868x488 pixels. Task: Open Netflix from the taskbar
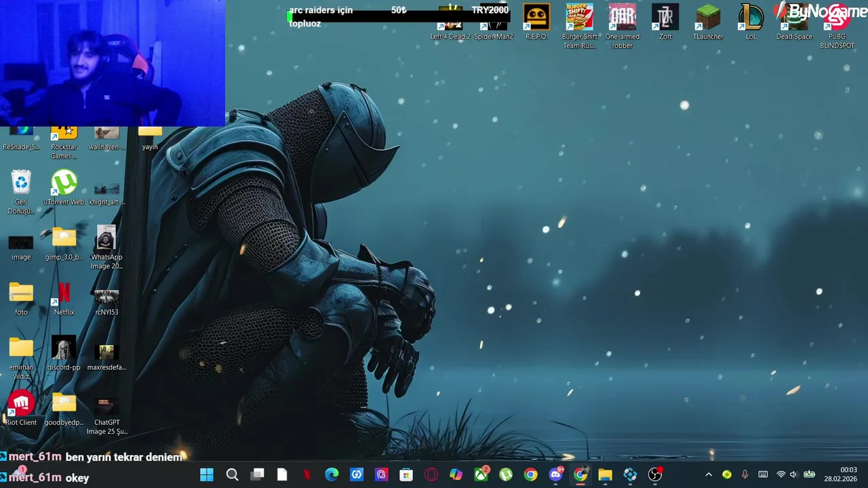[x=307, y=474]
